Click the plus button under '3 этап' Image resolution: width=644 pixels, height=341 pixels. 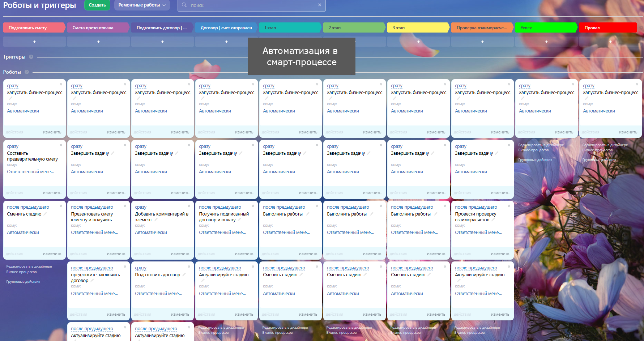click(x=418, y=42)
